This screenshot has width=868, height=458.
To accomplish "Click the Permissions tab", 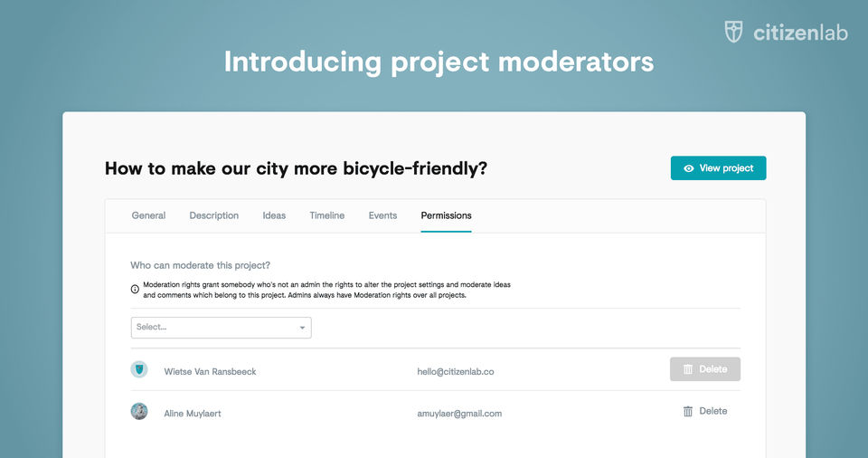I will [x=446, y=215].
